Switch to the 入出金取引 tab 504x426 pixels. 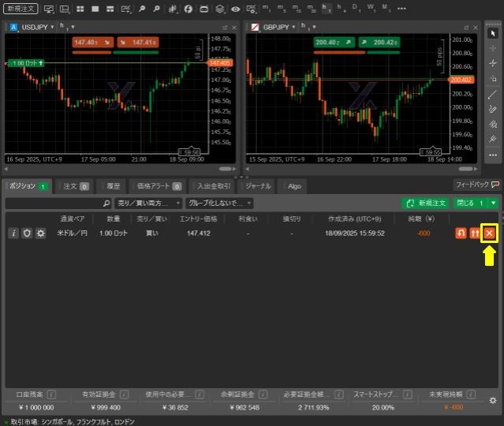(x=213, y=186)
